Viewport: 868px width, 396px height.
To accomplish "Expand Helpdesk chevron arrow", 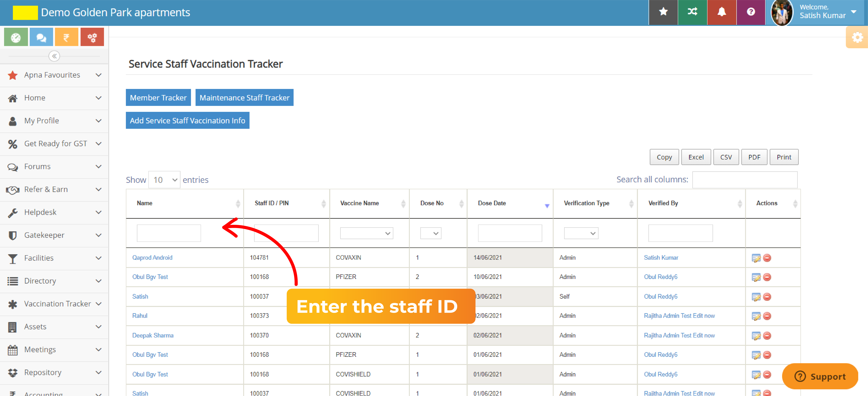I will pos(98,213).
